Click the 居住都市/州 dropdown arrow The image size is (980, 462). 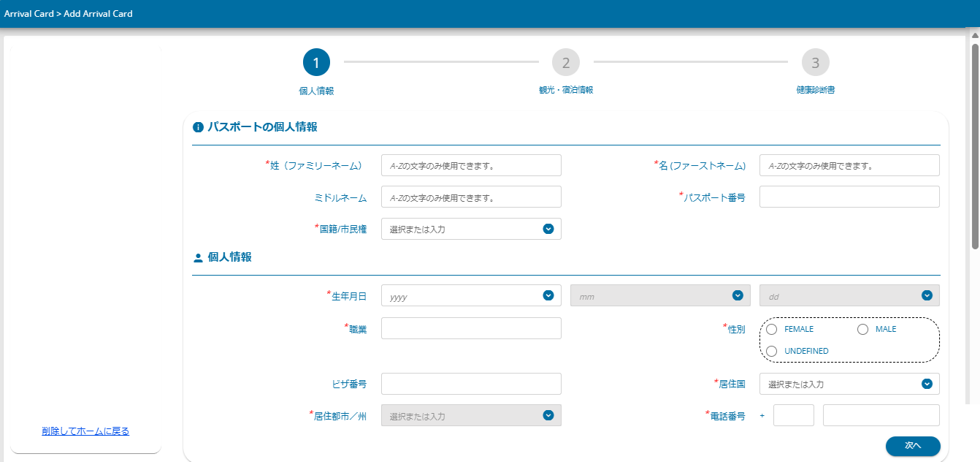(x=548, y=415)
